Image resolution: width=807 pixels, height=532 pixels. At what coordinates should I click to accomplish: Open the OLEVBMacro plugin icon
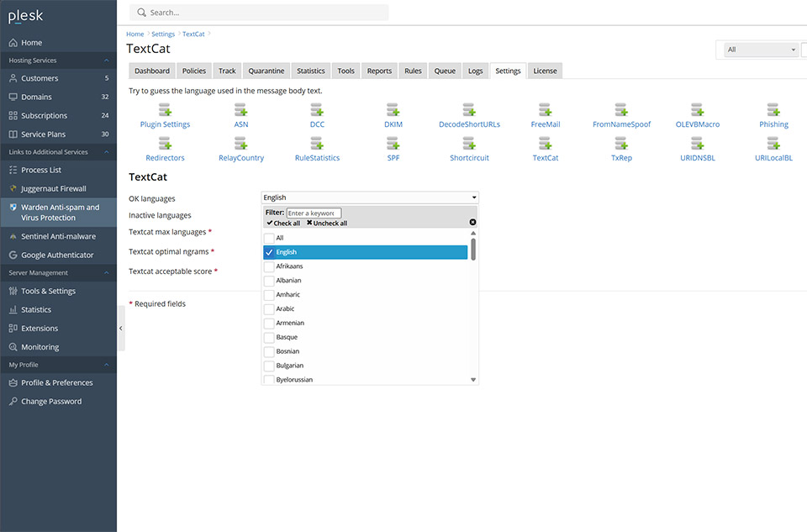698,109
